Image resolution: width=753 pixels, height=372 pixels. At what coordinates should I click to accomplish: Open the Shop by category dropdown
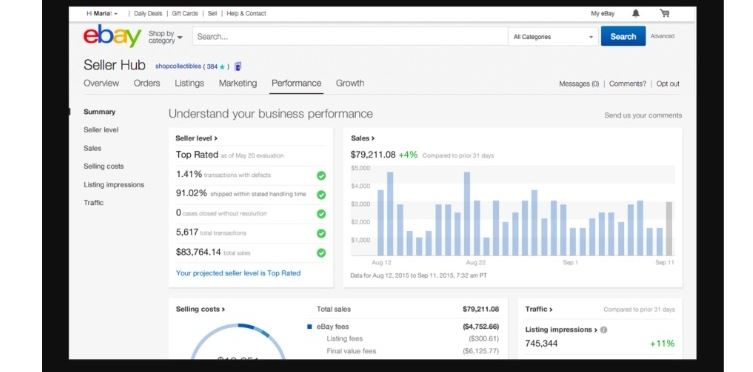pos(165,37)
